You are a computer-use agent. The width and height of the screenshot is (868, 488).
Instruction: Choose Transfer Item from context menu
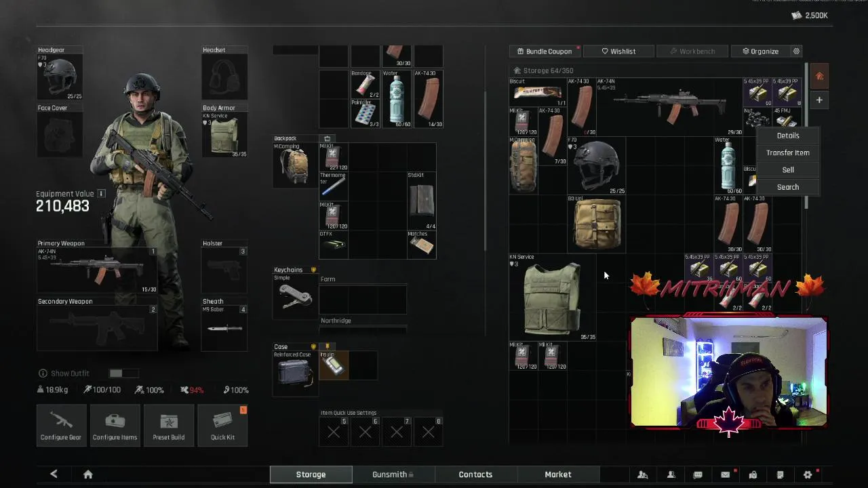click(788, 152)
